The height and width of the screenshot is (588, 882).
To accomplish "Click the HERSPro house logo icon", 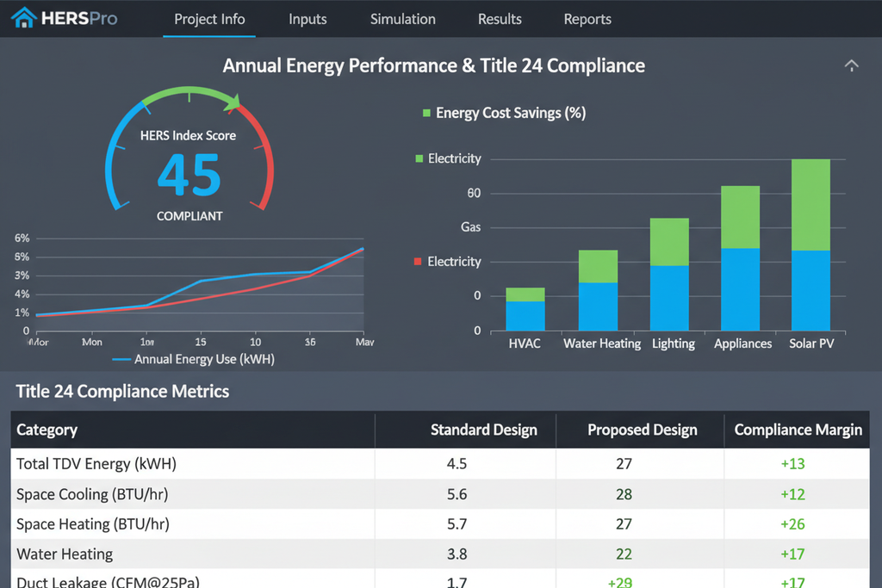I will tap(24, 17).
